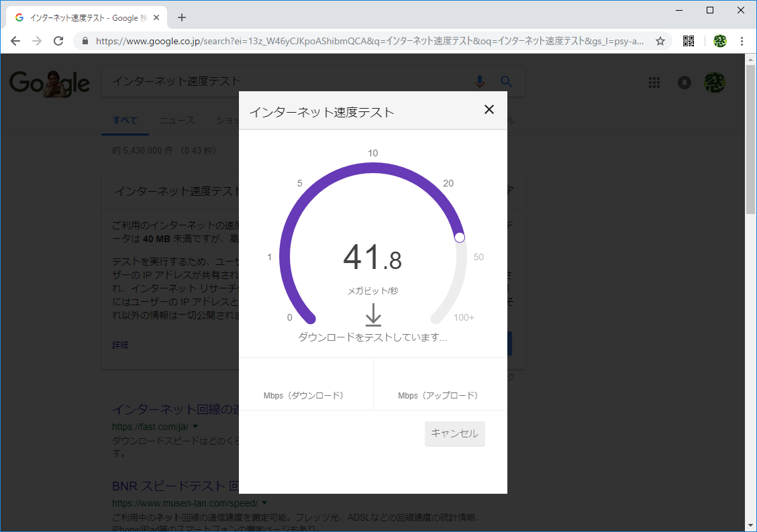Open a new browser tab

click(x=181, y=17)
